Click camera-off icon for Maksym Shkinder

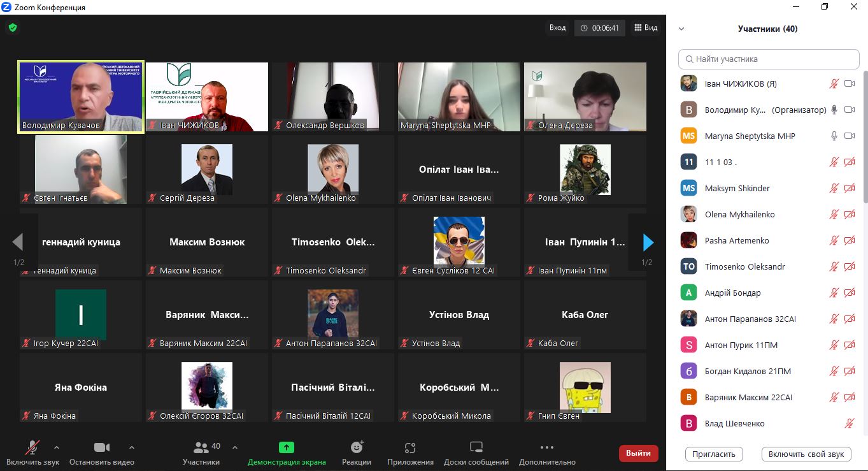click(849, 188)
